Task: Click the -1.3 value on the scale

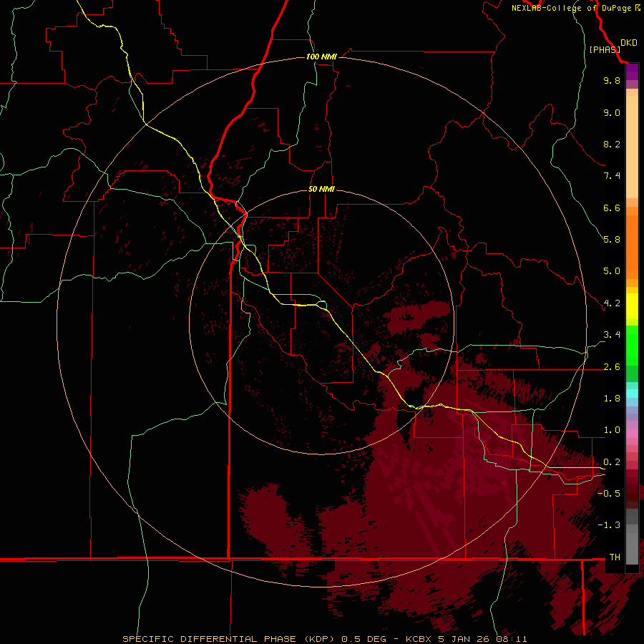Action: [x=609, y=525]
